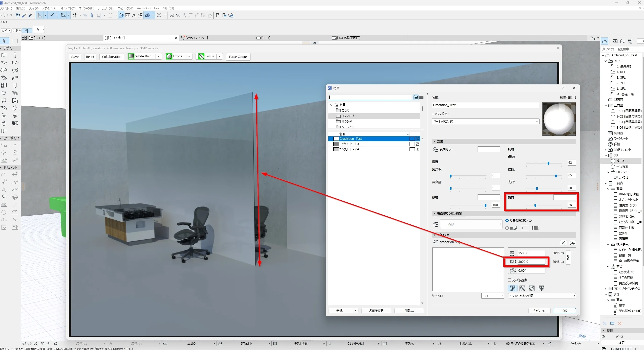Open the ドキュメント(C) menu
The height and width of the screenshot is (350, 644).
click(67, 8)
